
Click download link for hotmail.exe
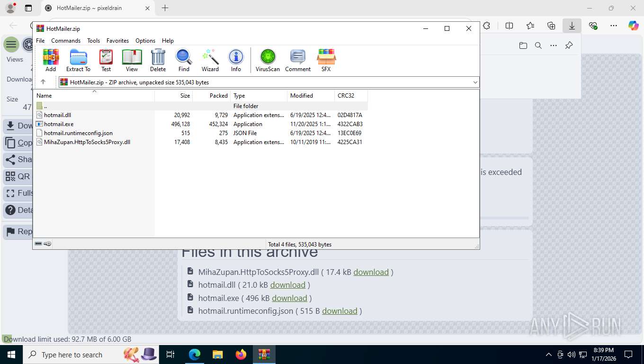pos(289,298)
